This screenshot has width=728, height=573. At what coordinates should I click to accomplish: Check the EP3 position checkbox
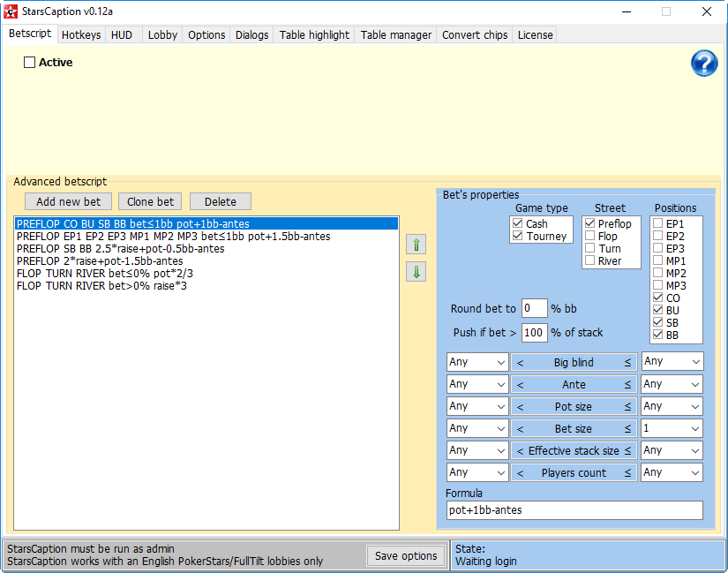(x=658, y=248)
